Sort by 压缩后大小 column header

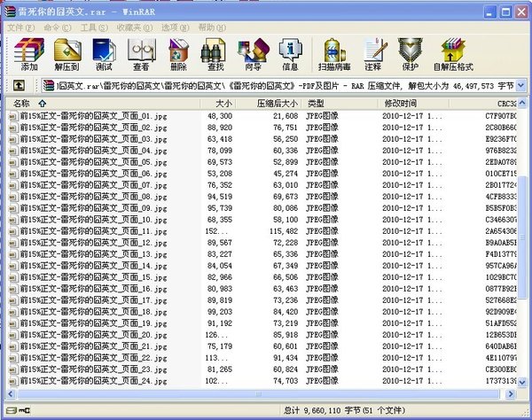pyautogui.click(x=268, y=104)
